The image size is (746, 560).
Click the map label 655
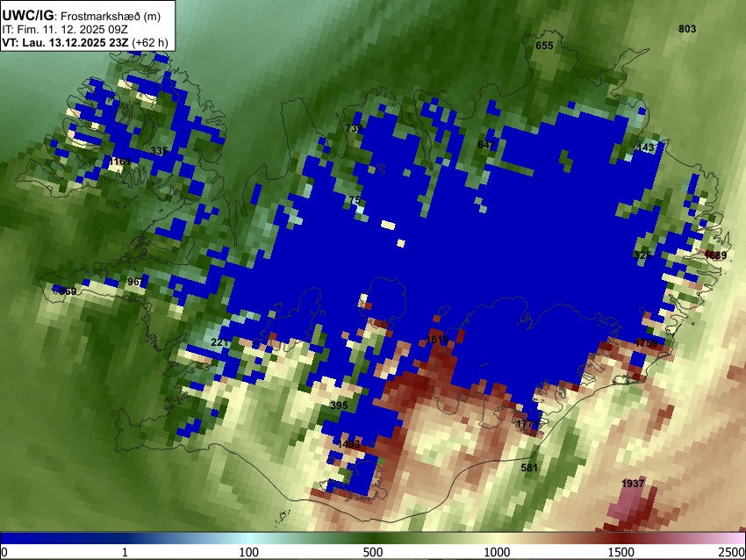[544, 46]
